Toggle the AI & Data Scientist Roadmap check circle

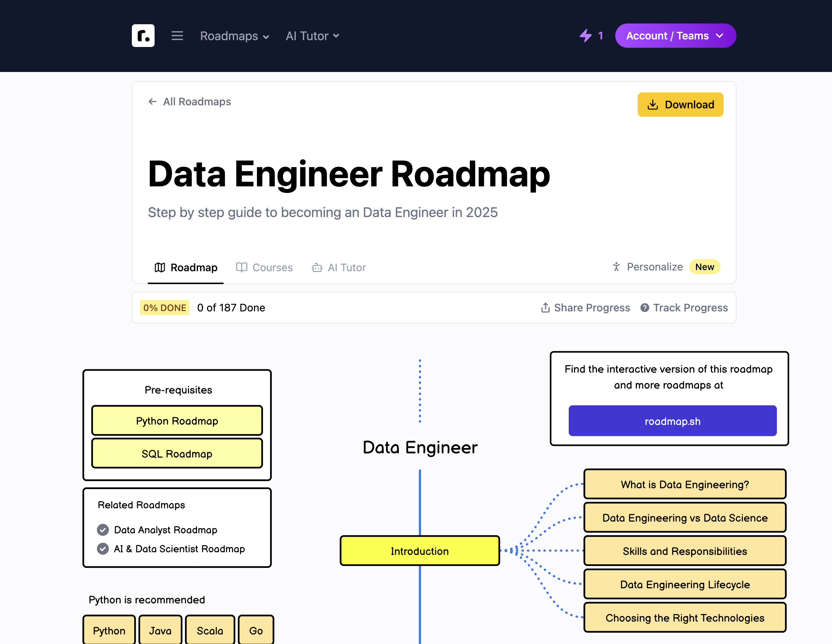coord(103,549)
